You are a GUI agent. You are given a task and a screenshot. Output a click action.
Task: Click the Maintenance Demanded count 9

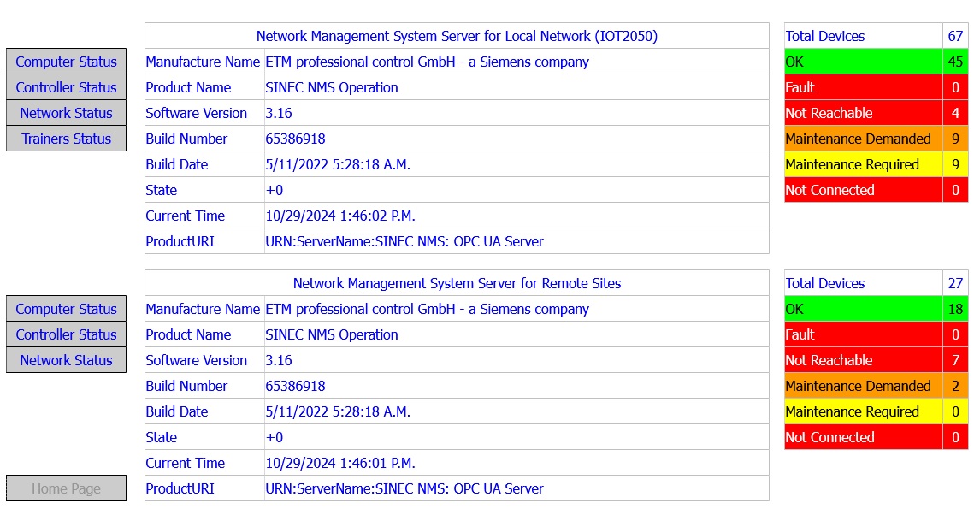pyautogui.click(x=955, y=139)
